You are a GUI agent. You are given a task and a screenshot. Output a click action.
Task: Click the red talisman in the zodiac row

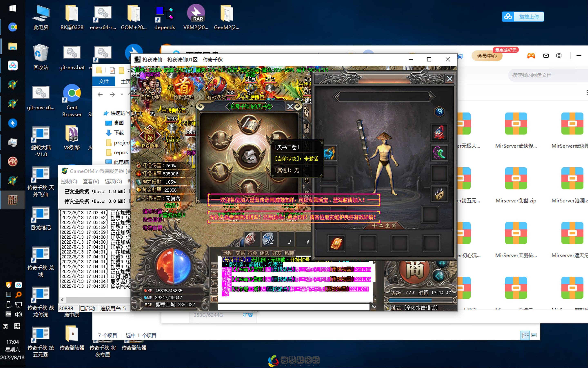336,243
